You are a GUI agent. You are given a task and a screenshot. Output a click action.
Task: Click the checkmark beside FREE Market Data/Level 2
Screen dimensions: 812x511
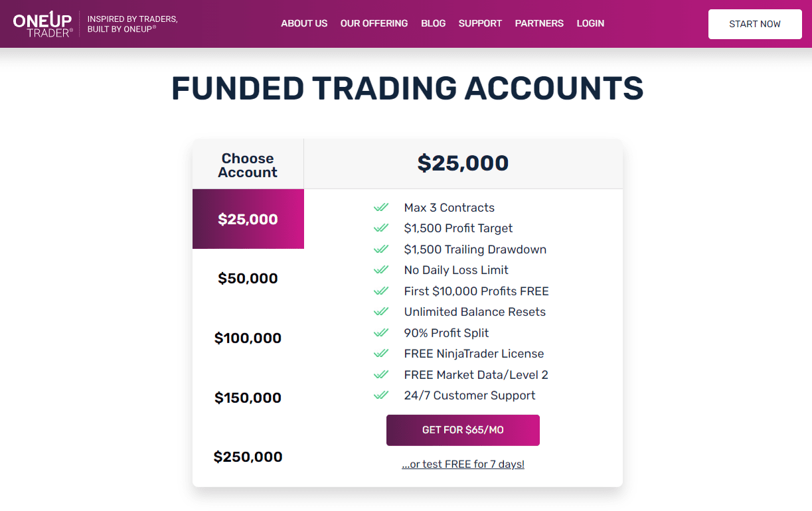[x=381, y=374]
